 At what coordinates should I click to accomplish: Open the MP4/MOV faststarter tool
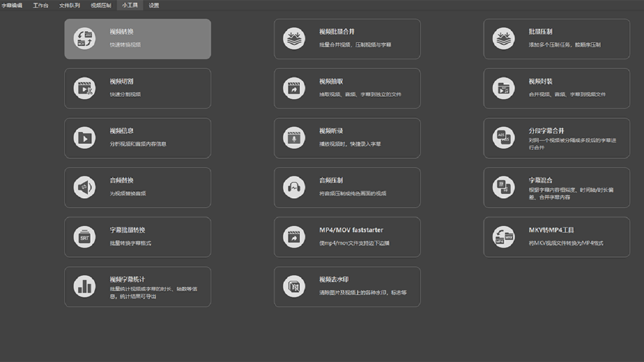pyautogui.click(x=347, y=237)
